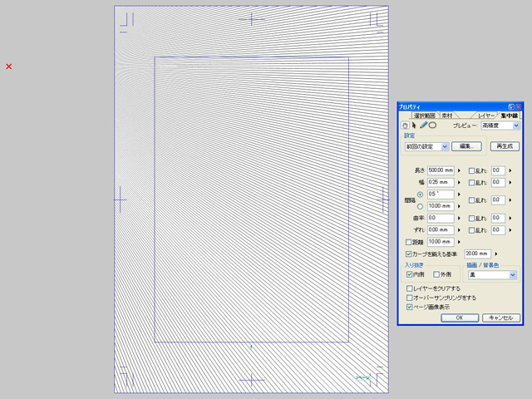Enable the 距離 checkbox
532x399 pixels.
[x=409, y=242]
